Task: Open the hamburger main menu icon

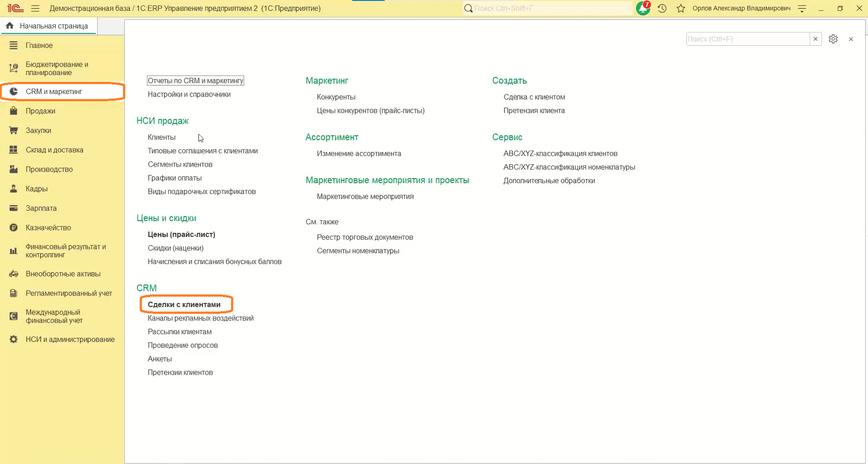Action: (35, 8)
